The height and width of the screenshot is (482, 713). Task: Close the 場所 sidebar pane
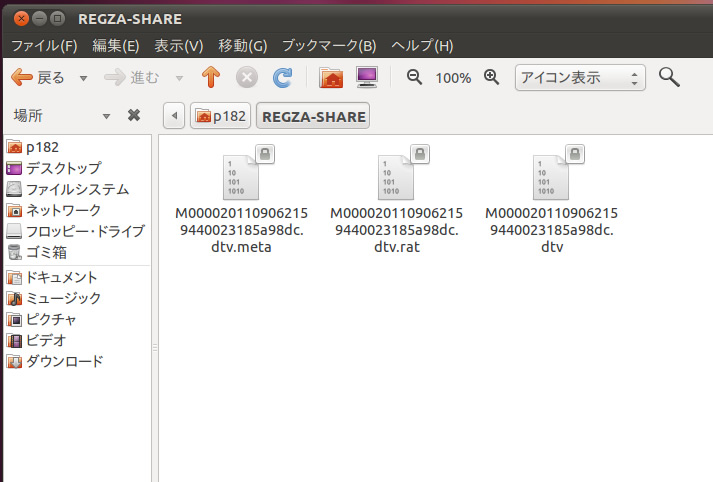click(x=134, y=115)
